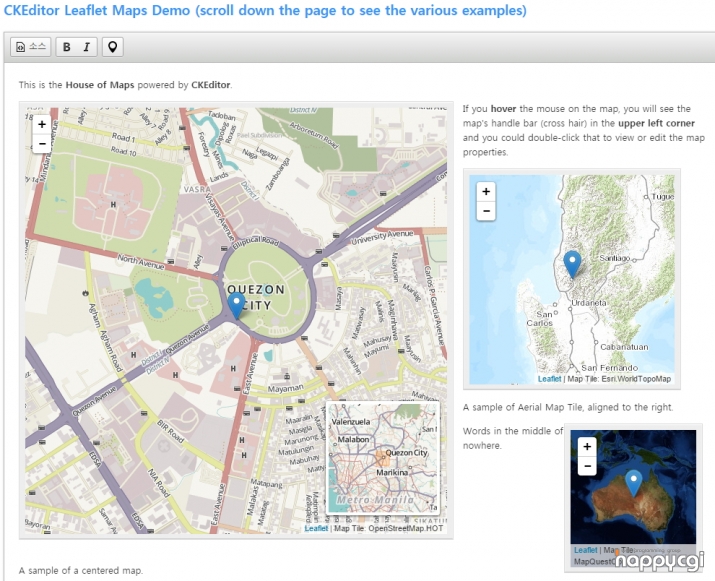Click 'University Avenue' label on map
This screenshot has height=581, width=715.
click(x=382, y=237)
